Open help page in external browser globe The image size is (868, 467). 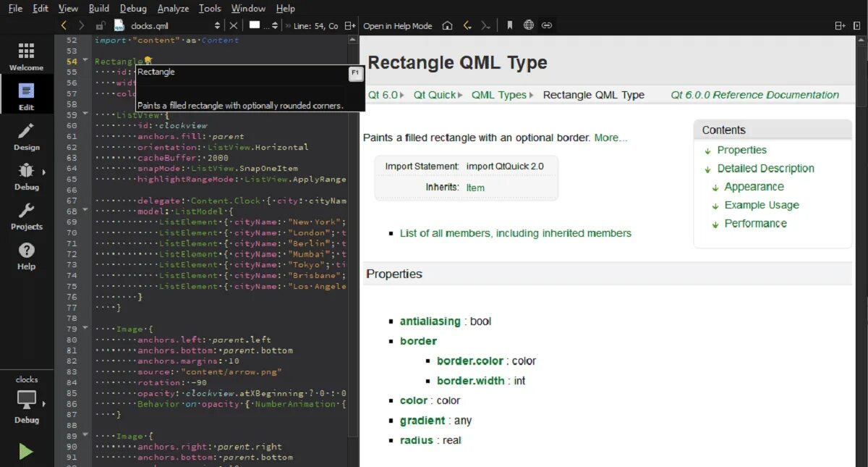click(x=529, y=25)
